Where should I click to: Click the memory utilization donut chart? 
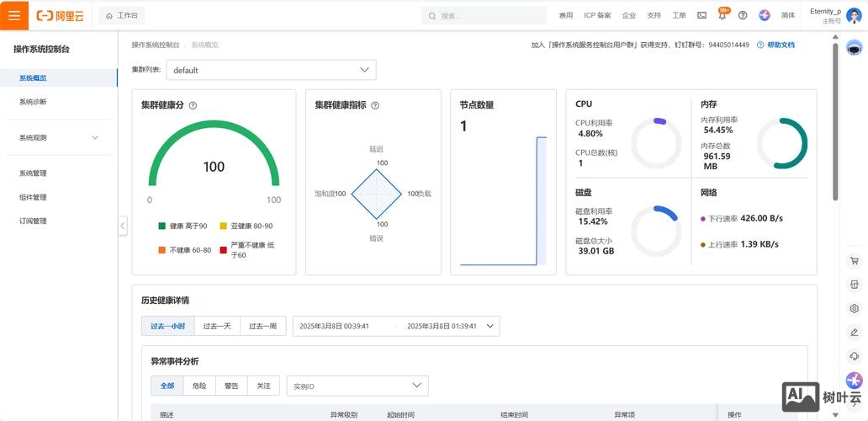[782, 143]
